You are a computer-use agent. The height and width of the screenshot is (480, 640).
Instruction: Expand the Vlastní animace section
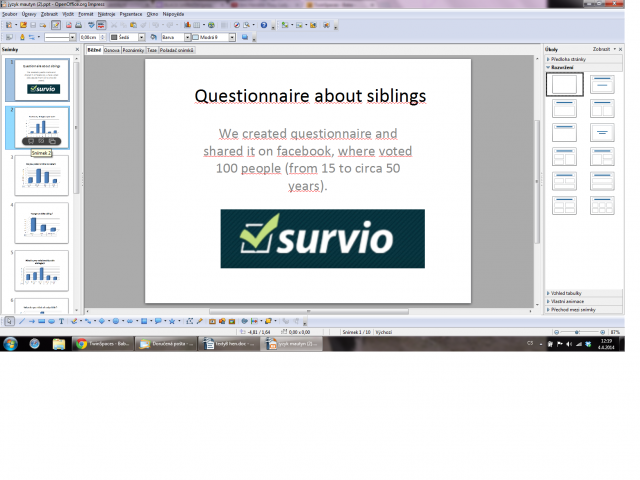(x=584, y=302)
